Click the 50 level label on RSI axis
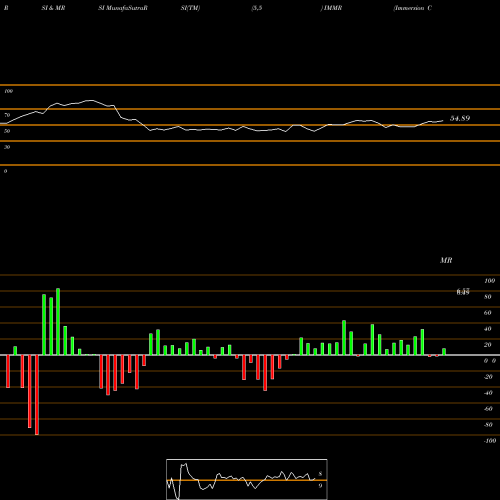Image resolution: width=500 pixels, height=500 pixels. tap(7, 131)
